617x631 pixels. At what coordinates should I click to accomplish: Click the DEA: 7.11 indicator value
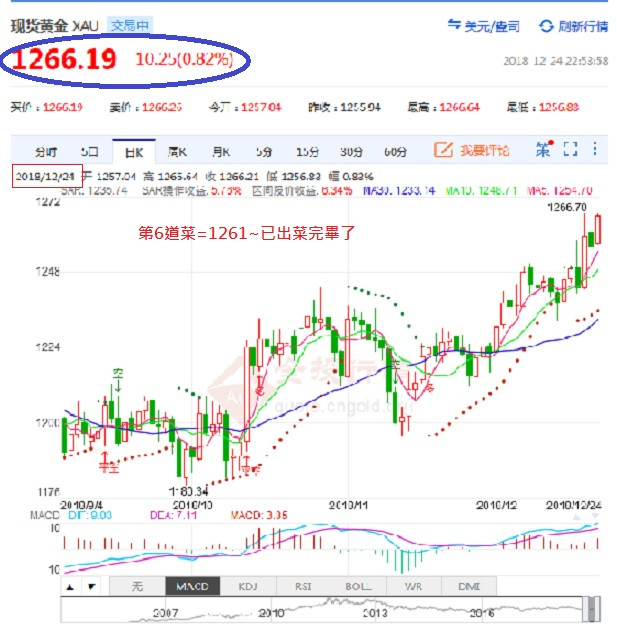point(173,516)
